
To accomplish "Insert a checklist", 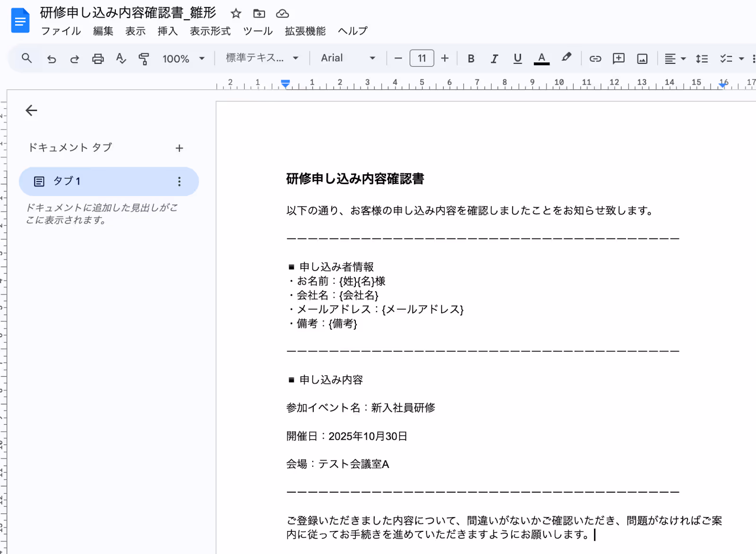I will pos(726,59).
